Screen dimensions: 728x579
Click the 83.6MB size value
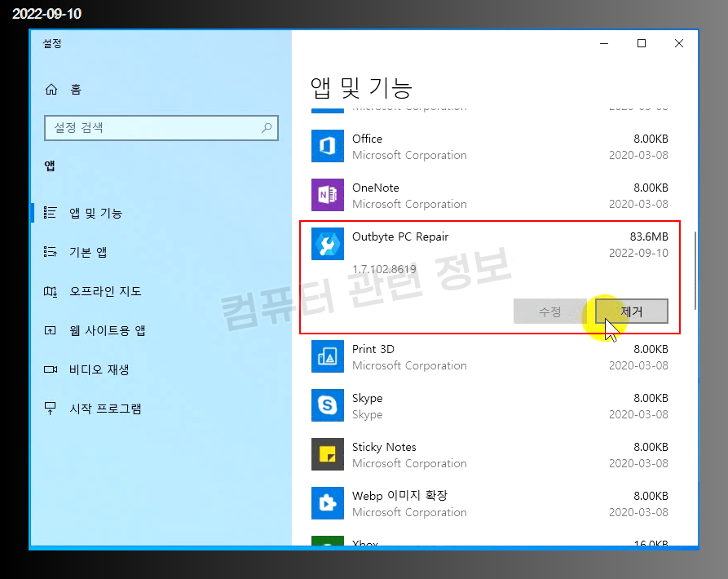649,236
